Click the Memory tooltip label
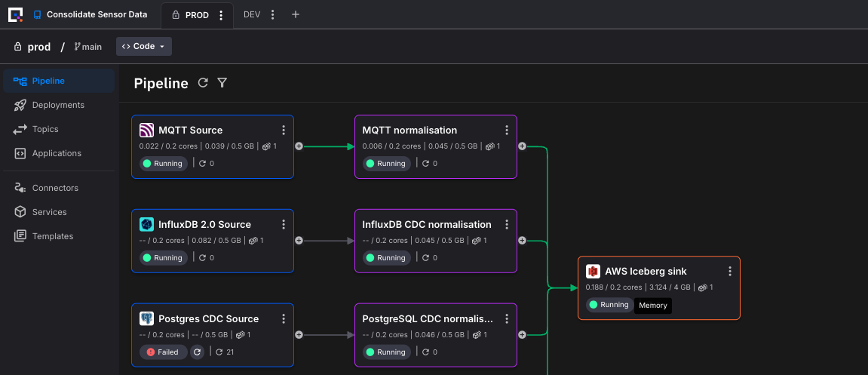 (652, 306)
